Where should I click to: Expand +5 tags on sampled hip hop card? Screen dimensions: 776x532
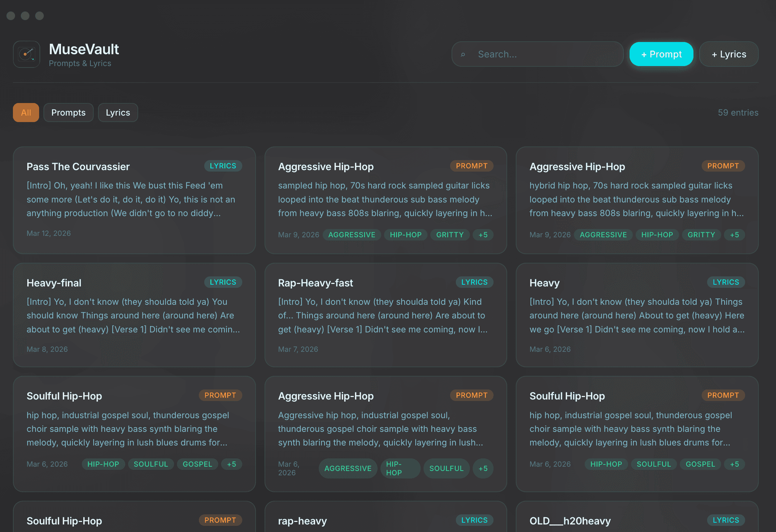[x=483, y=235]
